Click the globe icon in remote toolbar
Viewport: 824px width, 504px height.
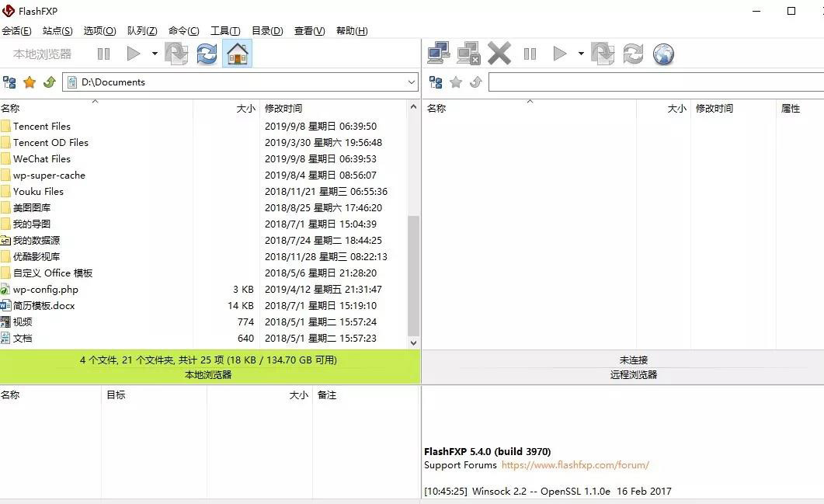[x=663, y=54]
